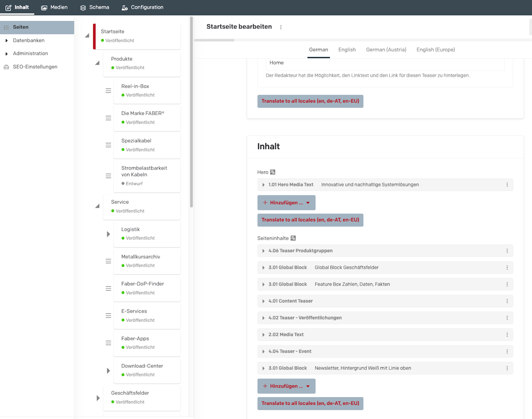This screenshot has height=419, width=532.
Task: Expand the Download-Center tree node
Action: [108, 370]
